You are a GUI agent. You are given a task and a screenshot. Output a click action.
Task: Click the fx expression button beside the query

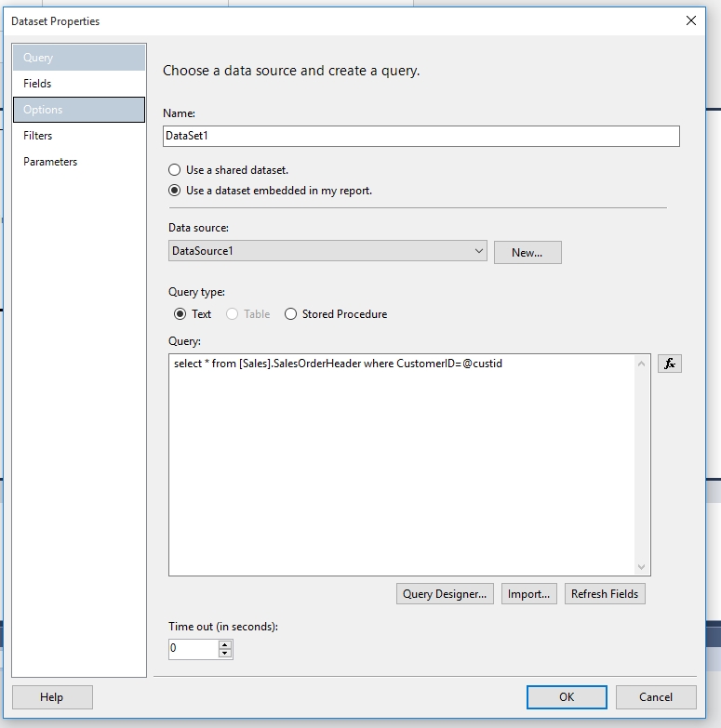coord(669,364)
